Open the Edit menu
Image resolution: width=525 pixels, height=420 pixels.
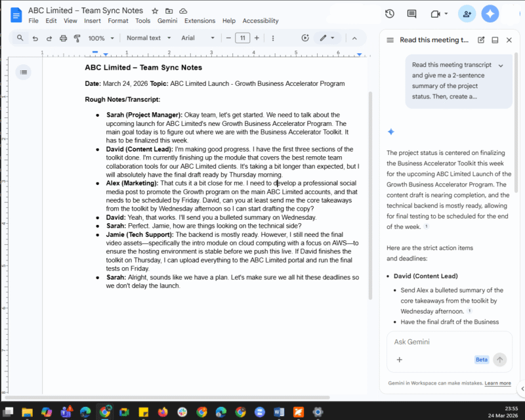tap(51, 21)
